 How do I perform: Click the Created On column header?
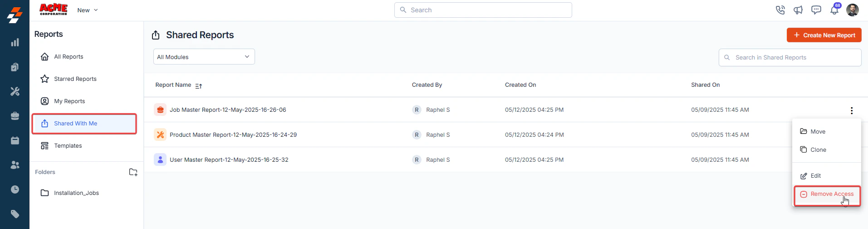pos(520,85)
